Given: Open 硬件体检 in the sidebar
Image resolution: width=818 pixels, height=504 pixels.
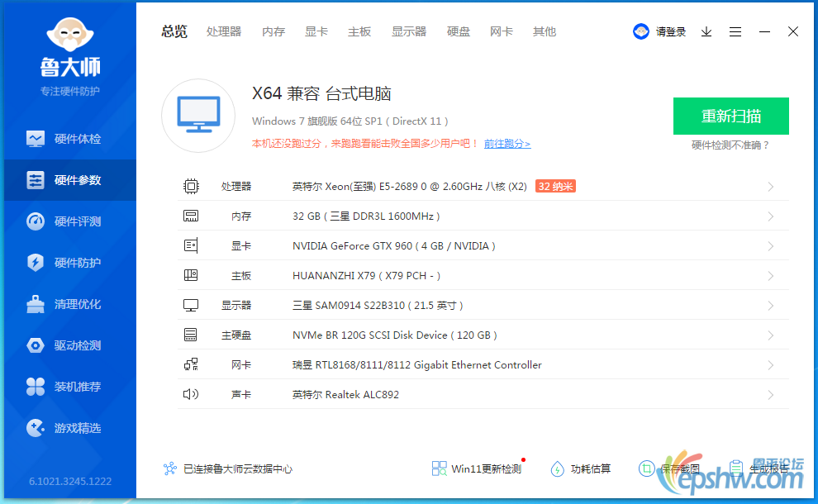Looking at the screenshot, I should point(70,139).
